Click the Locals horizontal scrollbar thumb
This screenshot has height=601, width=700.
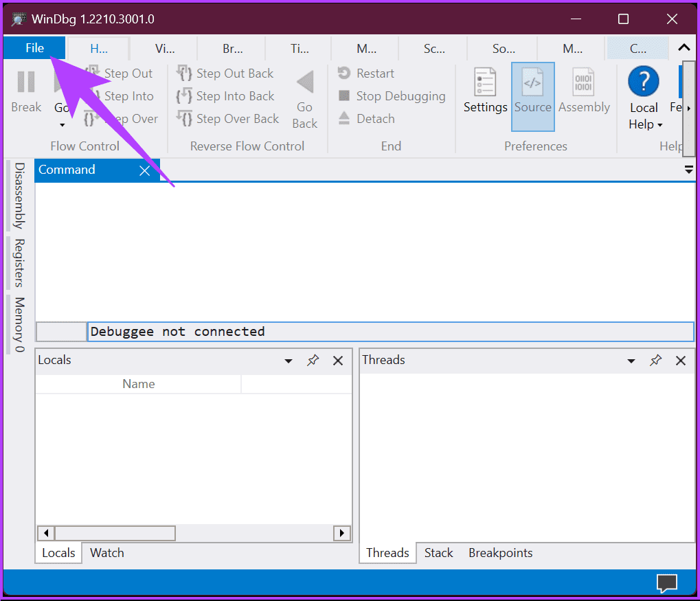click(x=115, y=533)
